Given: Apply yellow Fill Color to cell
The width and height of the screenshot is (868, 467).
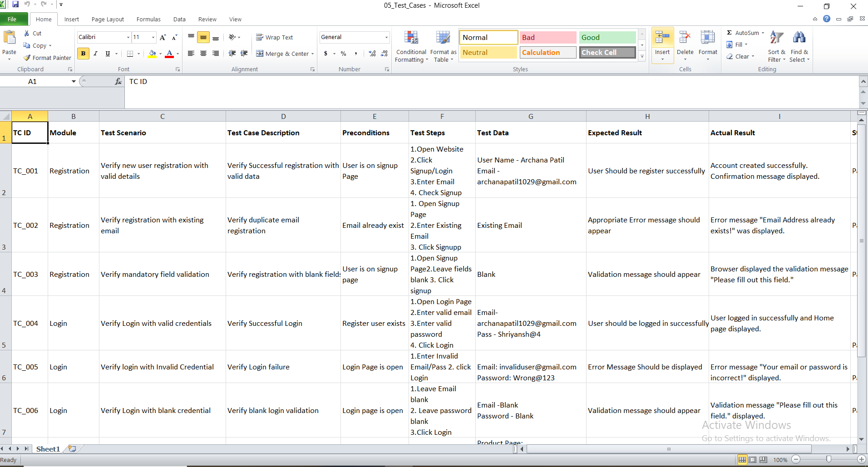Looking at the screenshot, I should pos(153,54).
